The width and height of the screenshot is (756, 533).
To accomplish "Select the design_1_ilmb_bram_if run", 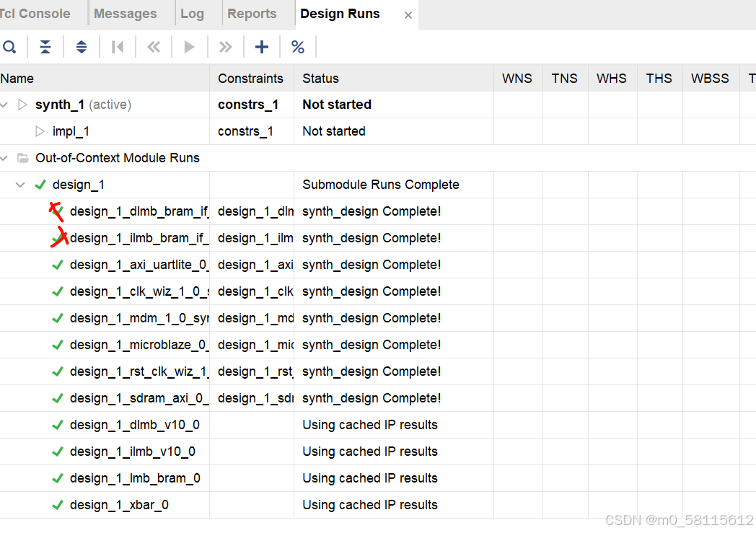I will (x=139, y=238).
